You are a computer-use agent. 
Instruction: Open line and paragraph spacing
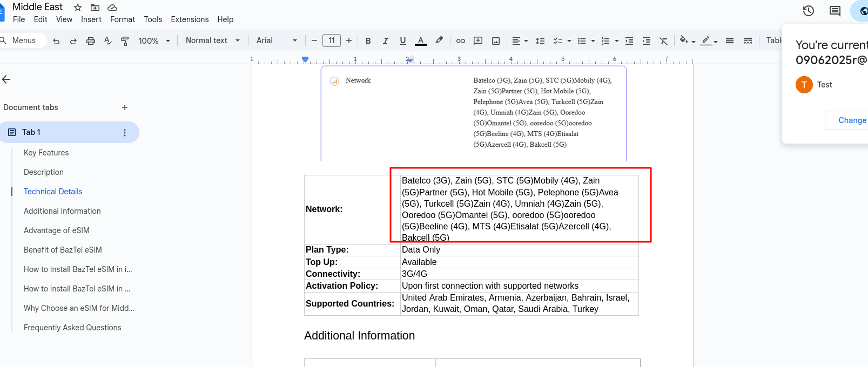point(540,41)
